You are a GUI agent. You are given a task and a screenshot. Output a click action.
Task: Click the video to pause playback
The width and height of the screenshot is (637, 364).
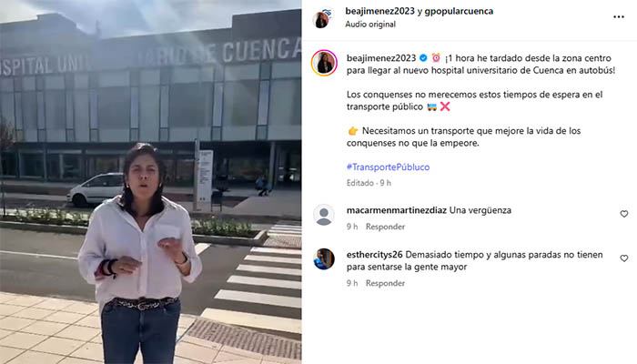click(x=151, y=182)
